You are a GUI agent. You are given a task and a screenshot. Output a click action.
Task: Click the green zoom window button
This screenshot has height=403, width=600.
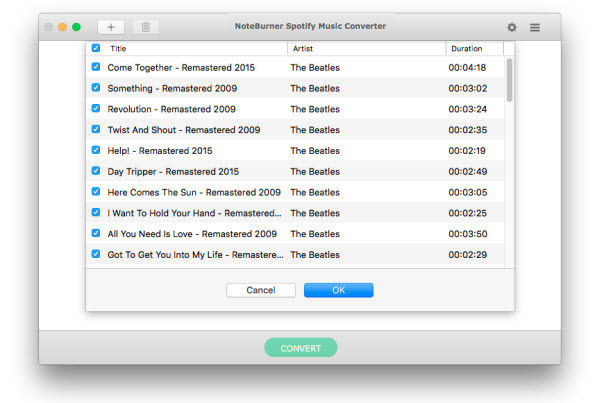coord(76,27)
